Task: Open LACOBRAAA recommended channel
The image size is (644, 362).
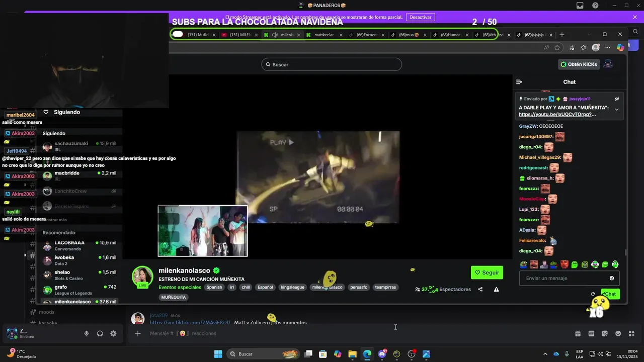Action: coord(79,245)
